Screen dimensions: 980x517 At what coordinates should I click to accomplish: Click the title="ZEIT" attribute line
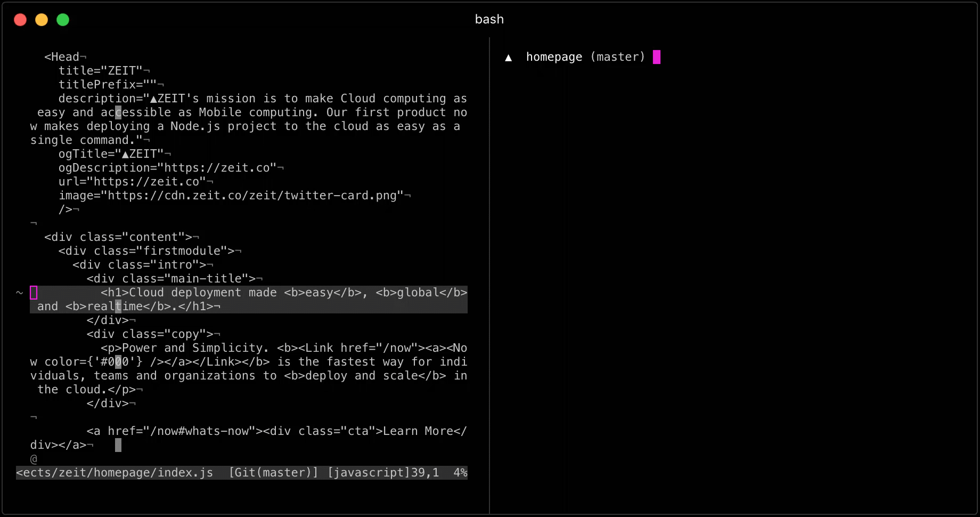tap(104, 71)
